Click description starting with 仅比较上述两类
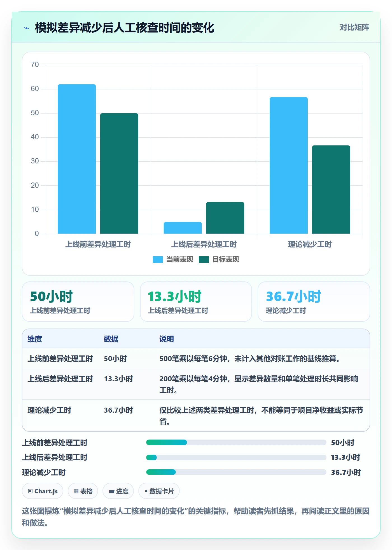The width and height of the screenshot is (392, 550). 261,416
